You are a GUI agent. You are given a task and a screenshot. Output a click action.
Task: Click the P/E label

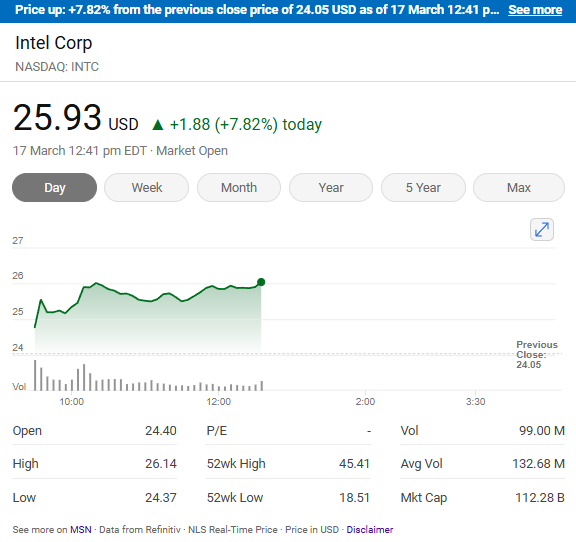(217, 431)
